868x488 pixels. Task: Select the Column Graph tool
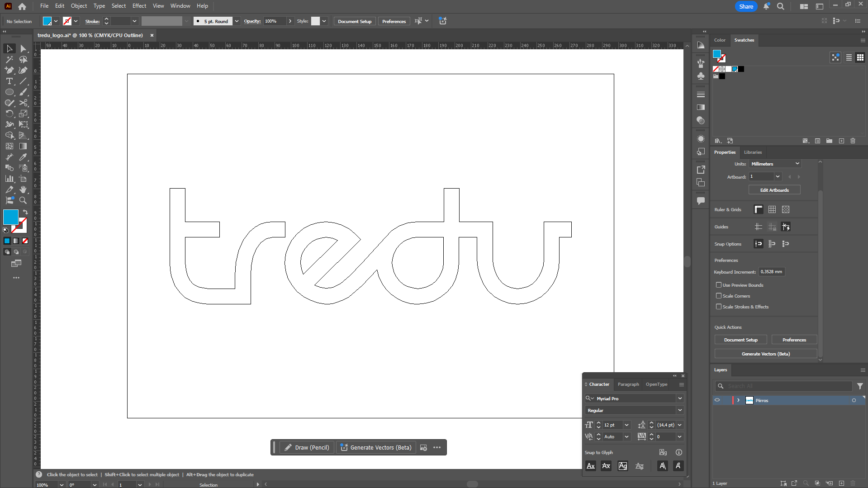click(9, 179)
